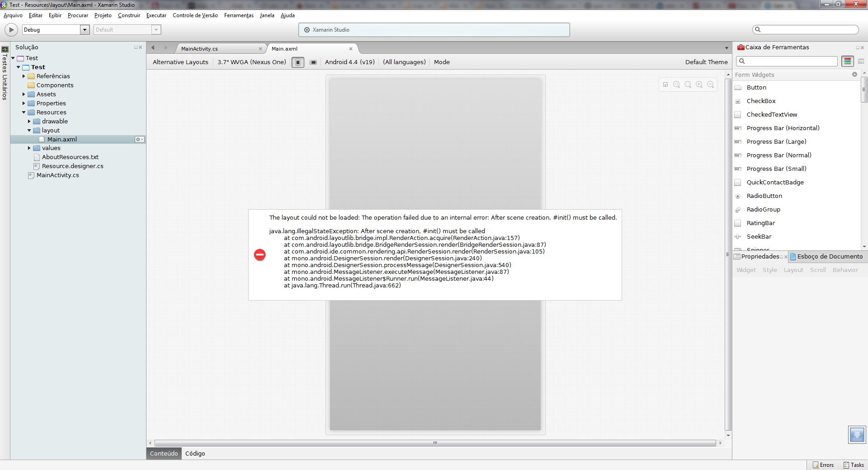Click the Run (play) button

[x=11, y=30]
